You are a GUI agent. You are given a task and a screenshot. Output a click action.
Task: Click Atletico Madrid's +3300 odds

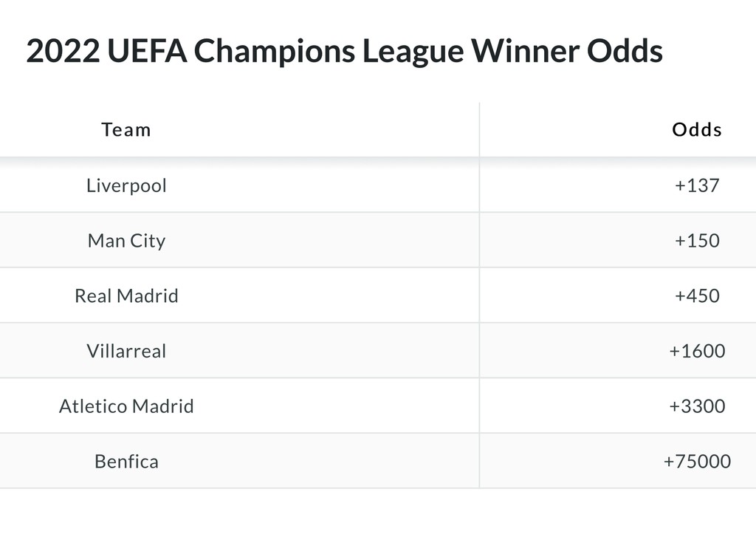point(696,406)
